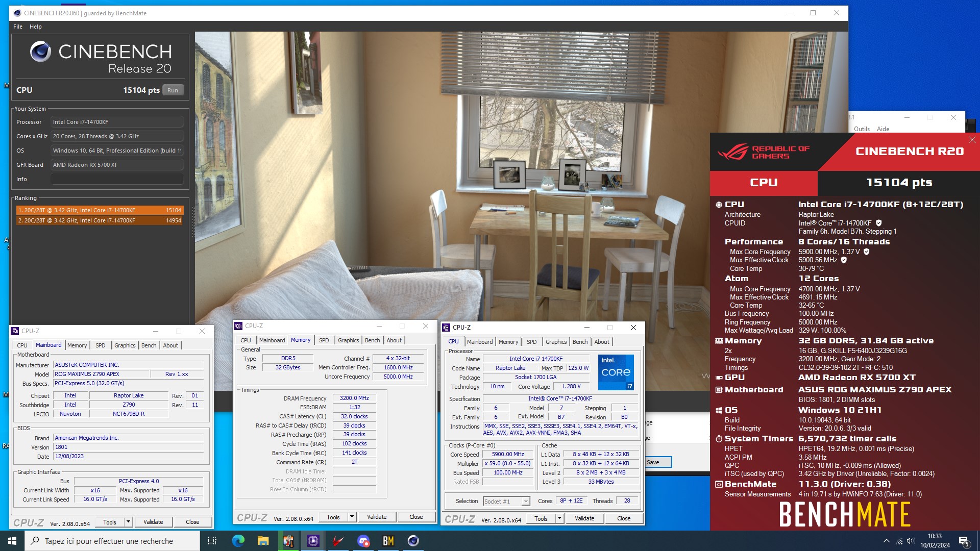Screen dimensions: 980x551
Task: Click CPUID verified shield icon
Action: (x=879, y=223)
